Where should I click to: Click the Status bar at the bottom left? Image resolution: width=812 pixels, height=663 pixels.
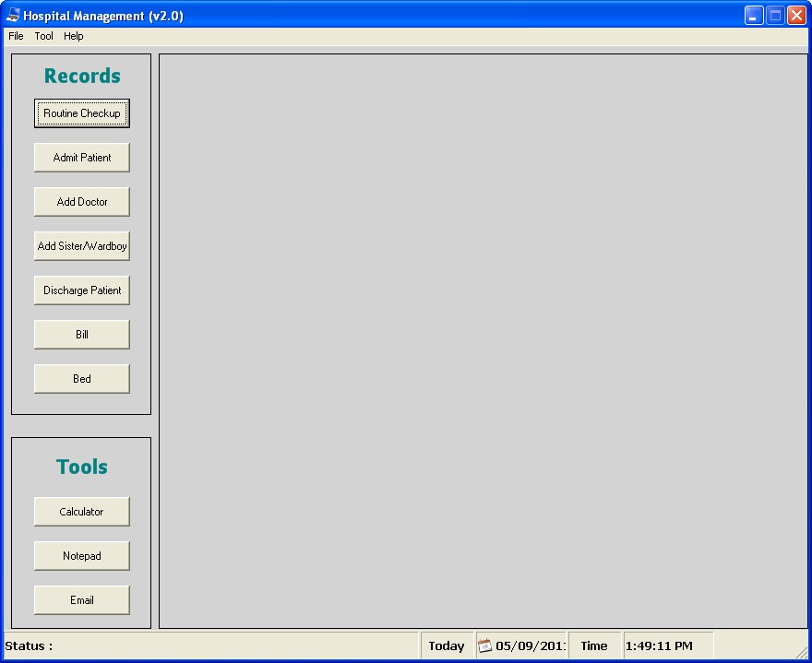pyautogui.click(x=28, y=645)
